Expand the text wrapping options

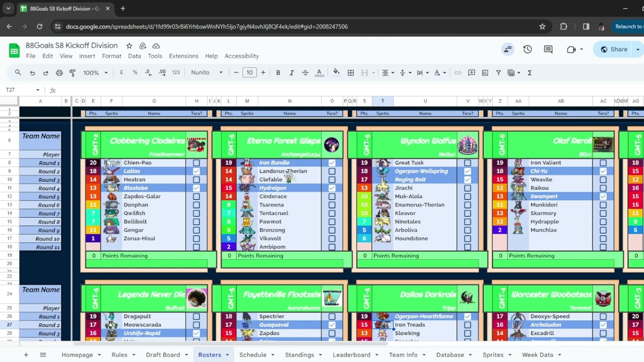pyautogui.click(x=422, y=73)
